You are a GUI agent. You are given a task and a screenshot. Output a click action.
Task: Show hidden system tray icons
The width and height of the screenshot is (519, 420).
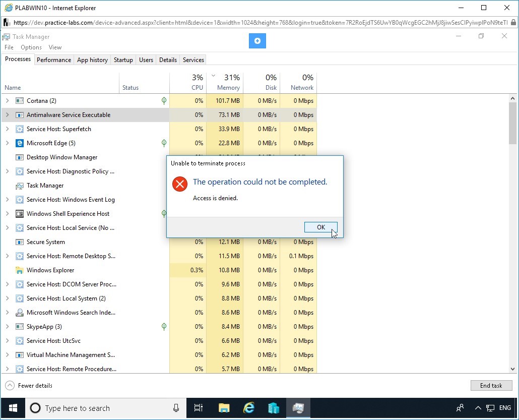[478, 408]
